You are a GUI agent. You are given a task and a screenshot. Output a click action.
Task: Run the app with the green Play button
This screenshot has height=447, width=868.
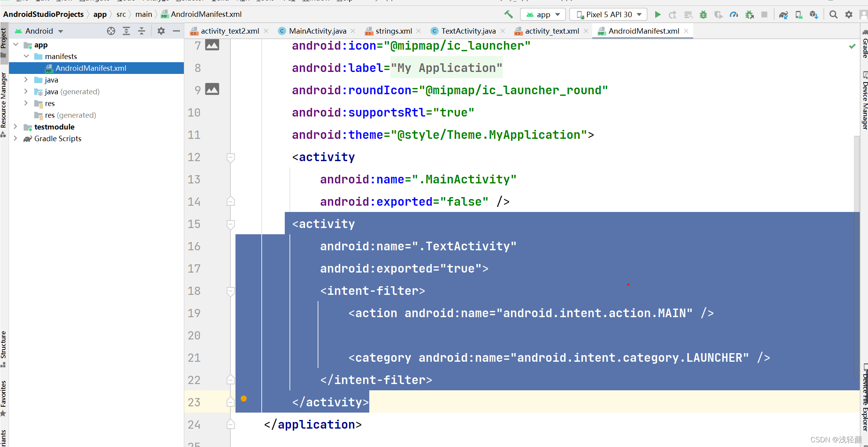point(658,14)
